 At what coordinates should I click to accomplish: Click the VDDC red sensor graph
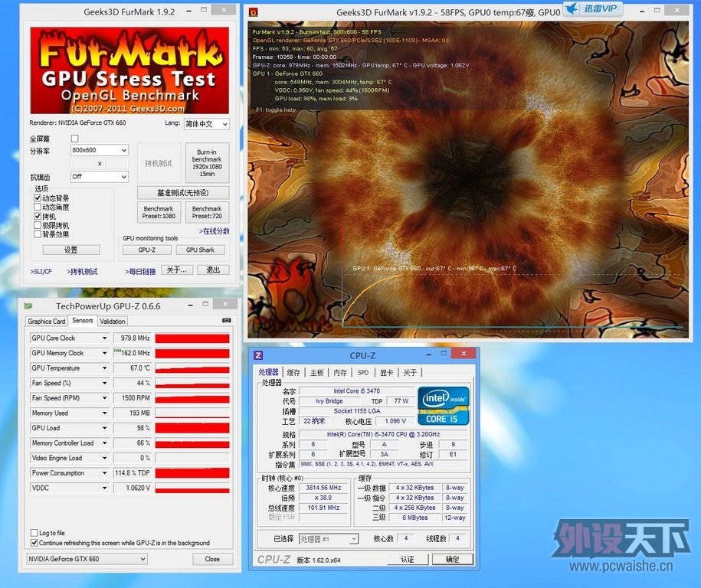(192, 488)
